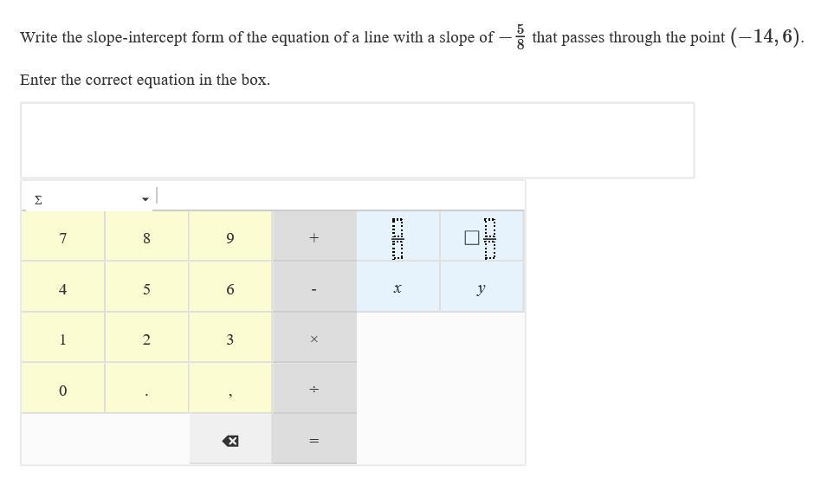Insert the variable y
Viewport: 821px width, 504px height.
point(481,288)
